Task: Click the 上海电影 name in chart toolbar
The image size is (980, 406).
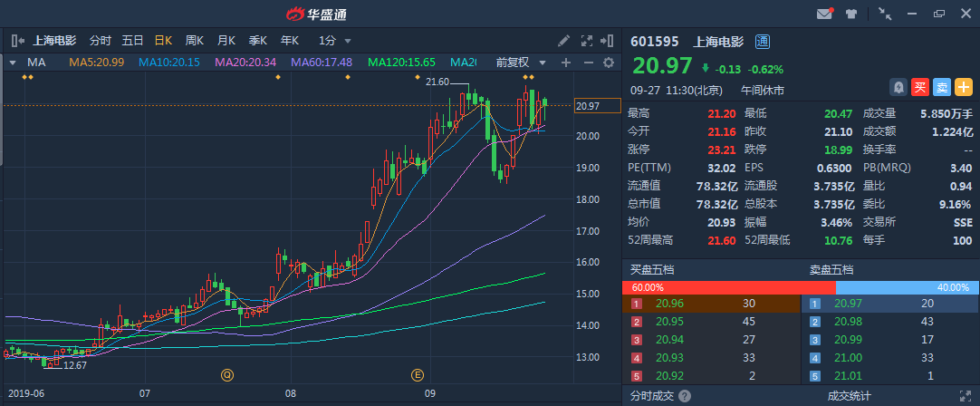Action: tap(54, 41)
